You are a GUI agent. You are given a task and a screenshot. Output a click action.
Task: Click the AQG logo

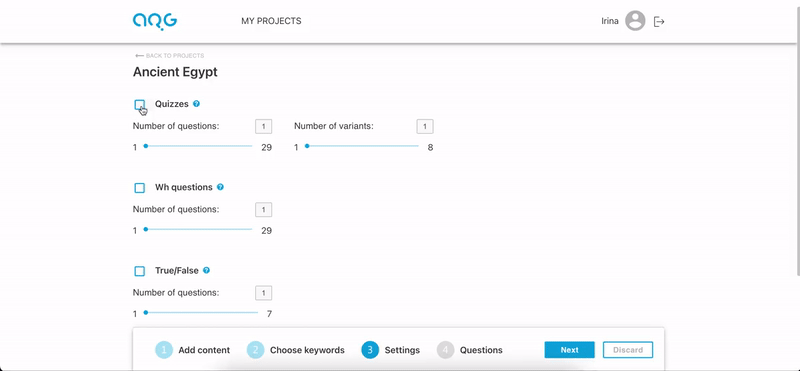tap(155, 21)
